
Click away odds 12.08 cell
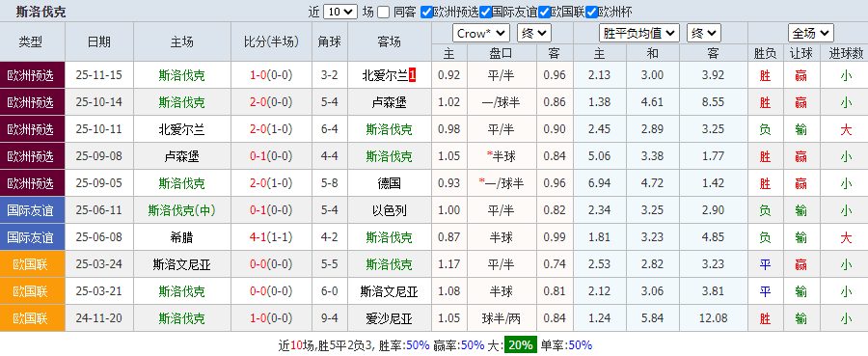tap(713, 318)
